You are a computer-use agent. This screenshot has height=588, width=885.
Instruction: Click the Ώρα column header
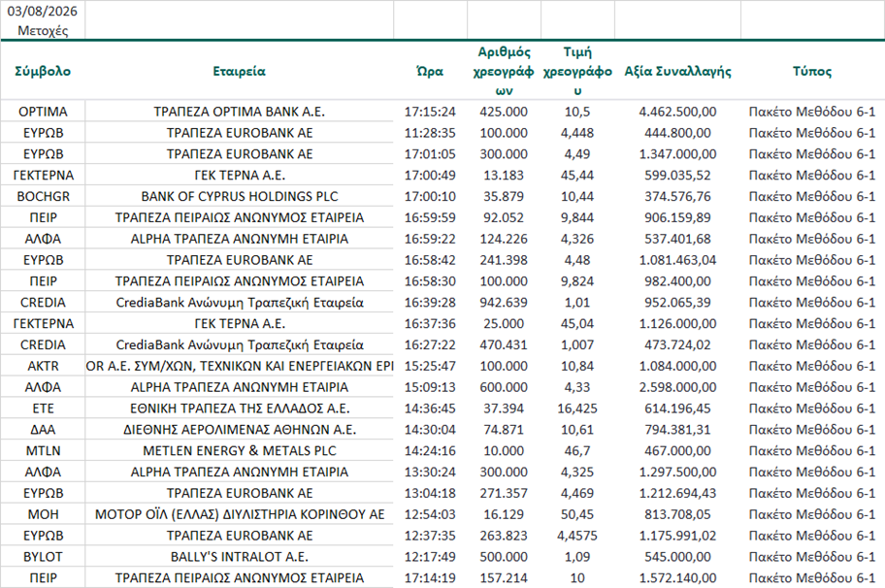[x=430, y=71]
